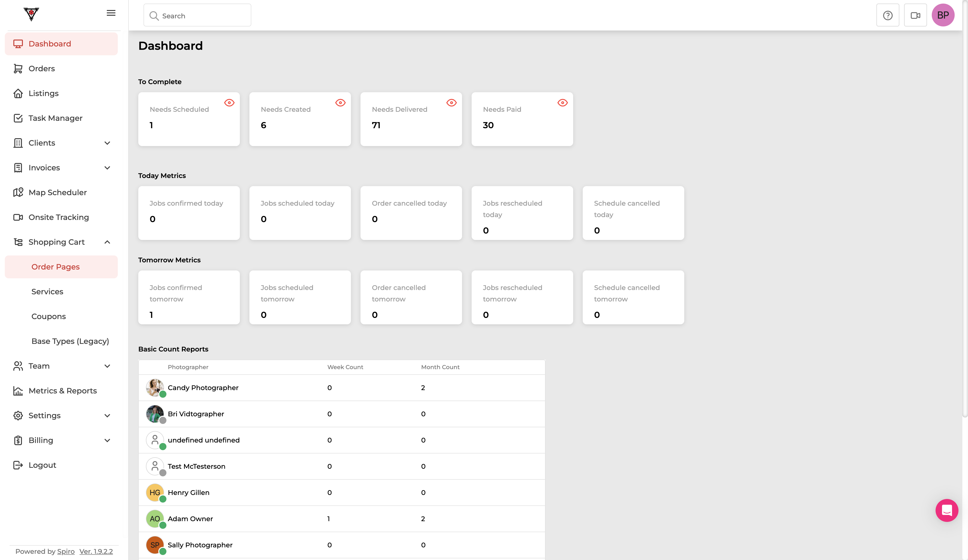Click Adam Owner's AO avatar
Image resolution: width=968 pixels, height=560 pixels.
[155, 519]
